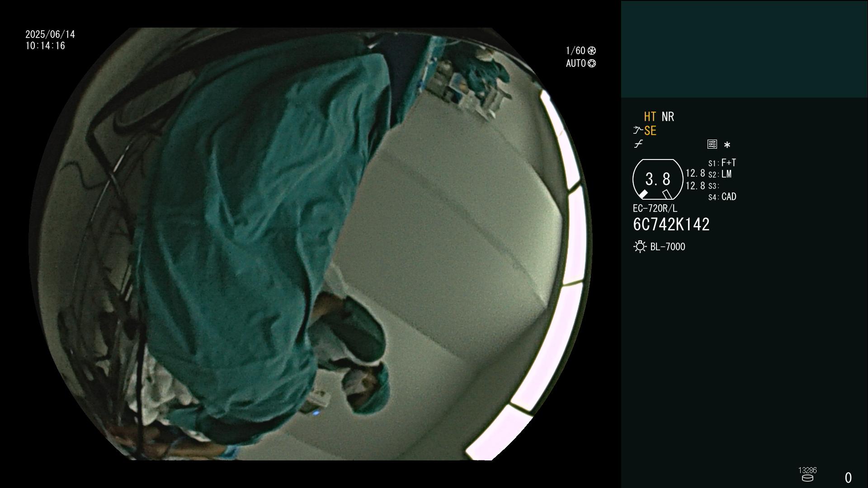Select the S2 switch assignment LM
This screenshot has width=868, height=488.
point(720,174)
